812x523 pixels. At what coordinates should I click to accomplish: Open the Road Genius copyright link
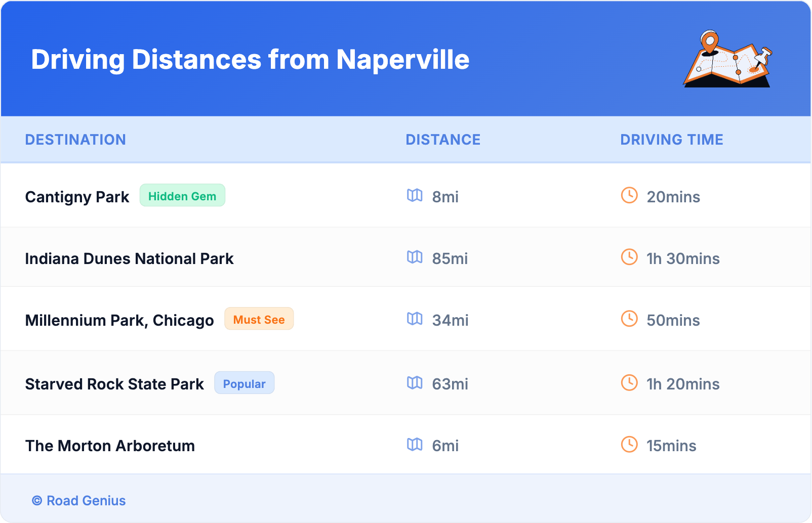pyautogui.click(x=79, y=501)
